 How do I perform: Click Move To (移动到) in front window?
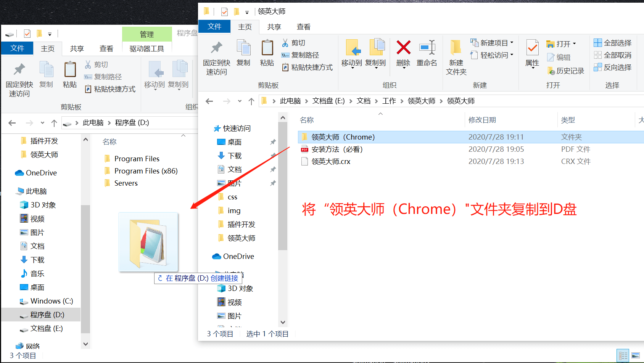[x=352, y=54]
